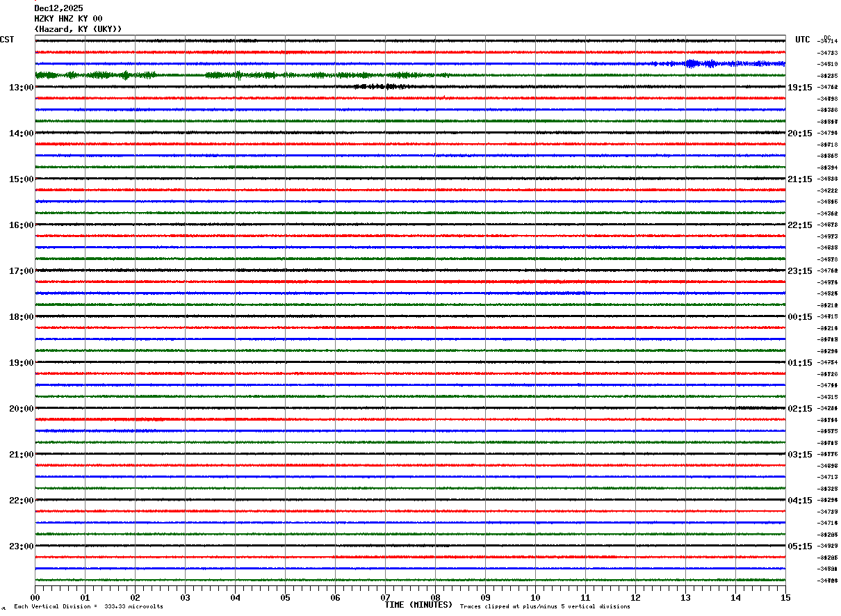Viewport: 841px width, 616px height.
Task: Select the 16:00 CST time label
Action: pos(22,225)
